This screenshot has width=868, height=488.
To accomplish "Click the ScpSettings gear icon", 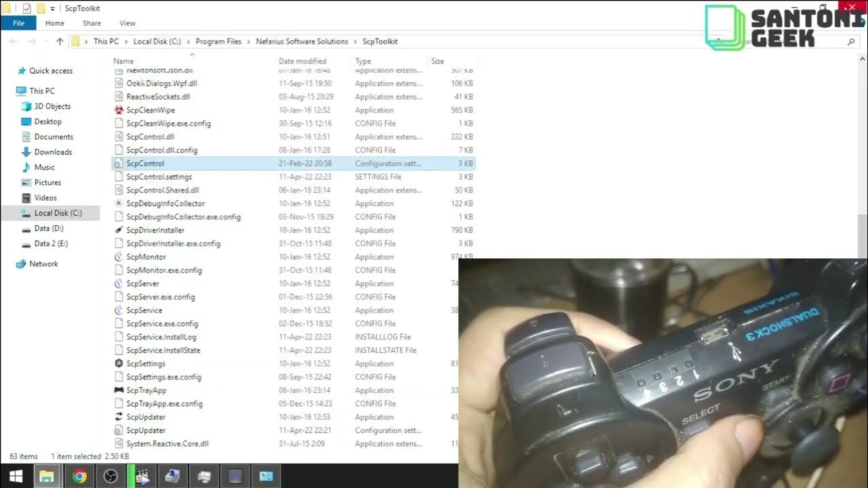I will tap(119, 363).
